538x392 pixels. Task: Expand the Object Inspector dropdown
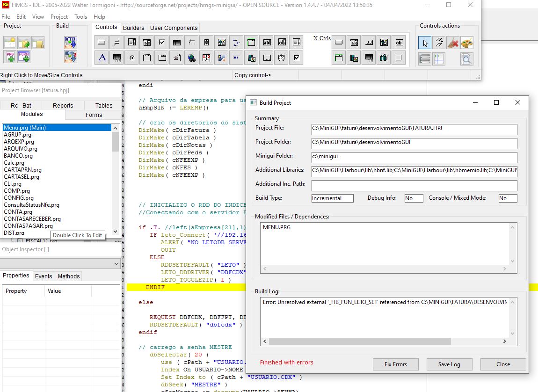(x=116, y=264)
